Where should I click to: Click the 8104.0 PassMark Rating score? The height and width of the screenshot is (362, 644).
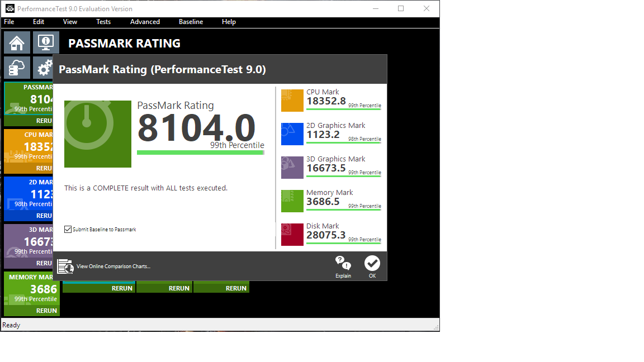point(196,128)
